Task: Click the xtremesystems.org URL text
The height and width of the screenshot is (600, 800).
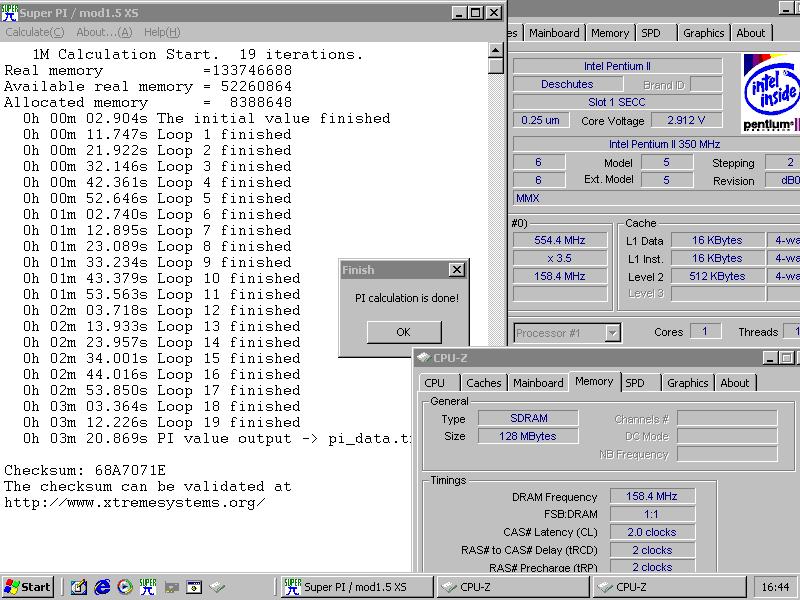Action: [x=135, y=503]
